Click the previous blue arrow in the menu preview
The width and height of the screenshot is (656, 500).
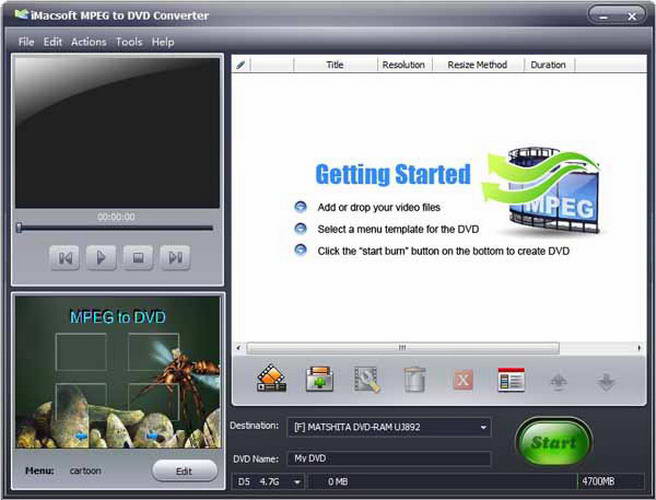pyautogui.click(x=81, y=436)
